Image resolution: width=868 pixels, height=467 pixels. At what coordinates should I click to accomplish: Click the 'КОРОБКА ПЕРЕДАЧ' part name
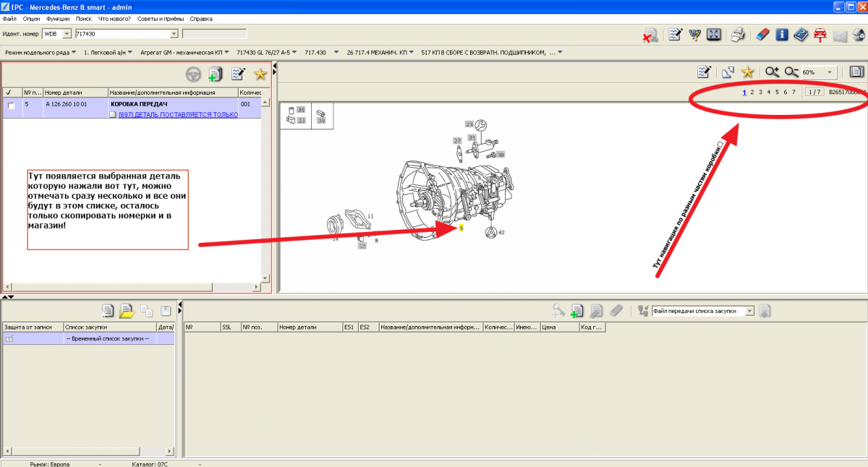[x=139, y=104]
